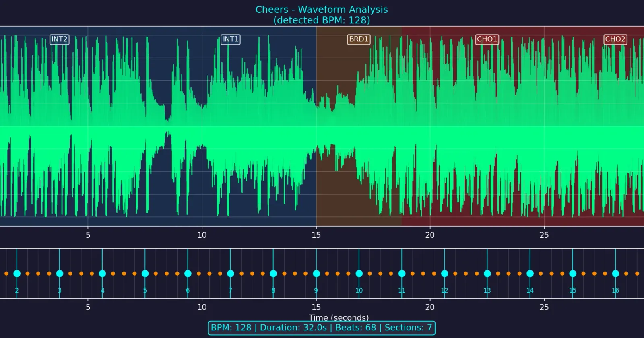Click the 20 tick on beat grid axis
The width and height of the screenshot is (644, 338).
point(430,307)
